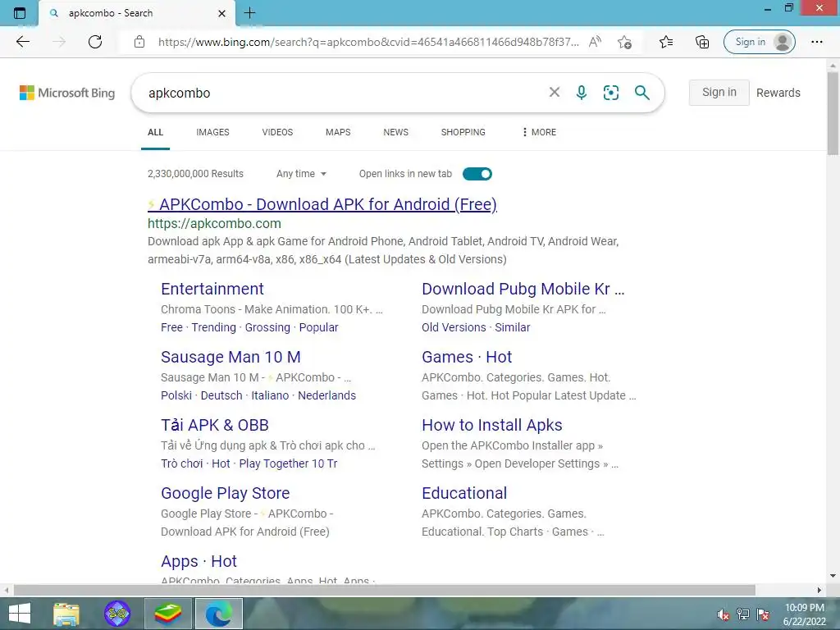Switch to the IMAGES tab
The height and width of the screenshot is (630, 840).
tap(212, 132)
